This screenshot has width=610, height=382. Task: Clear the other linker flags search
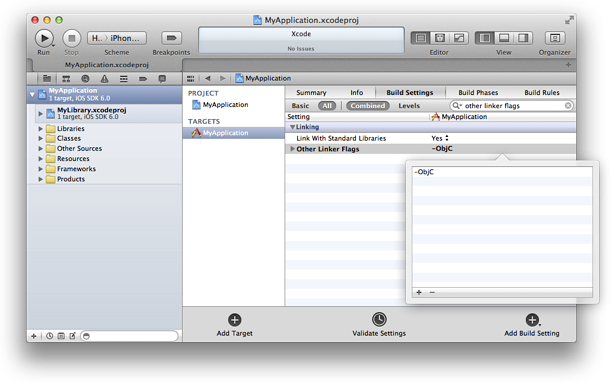(x=568, y=106)
